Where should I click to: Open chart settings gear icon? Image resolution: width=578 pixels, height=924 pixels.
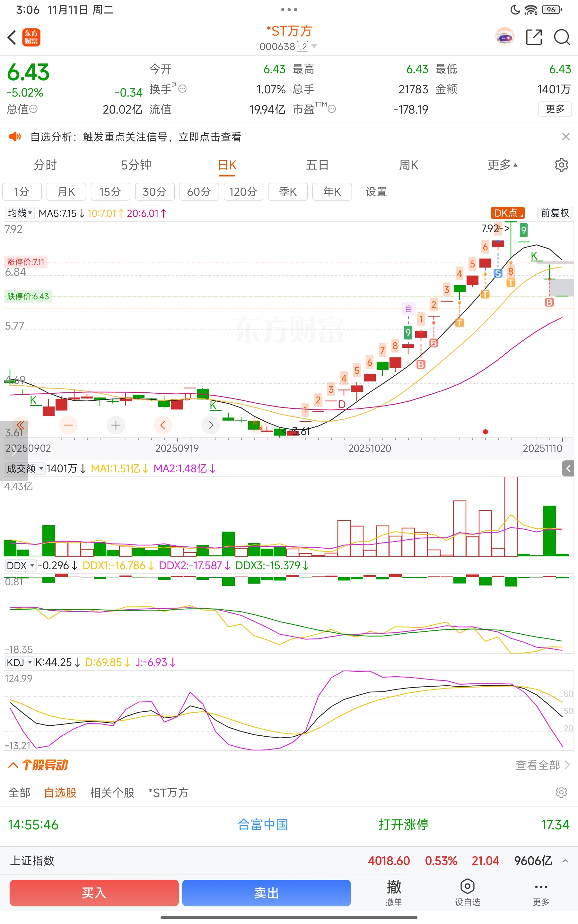[x=561, y=165]
